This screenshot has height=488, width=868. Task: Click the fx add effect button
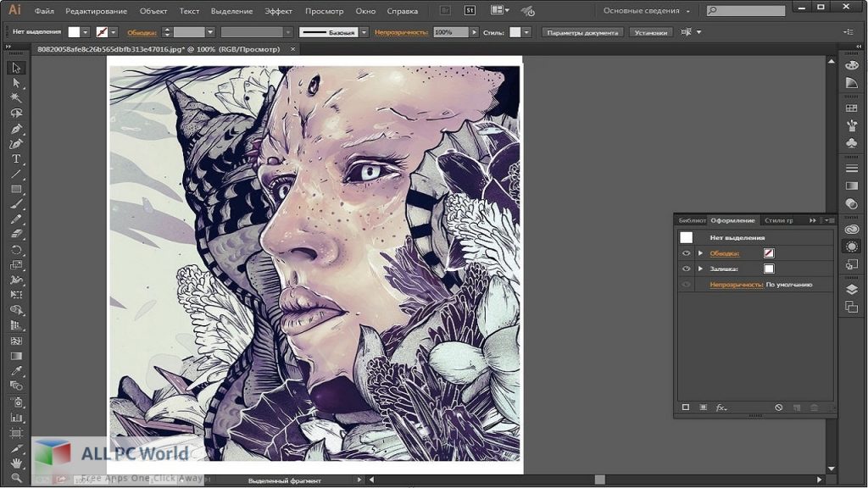pyautogui.click(x=721, y=408)
